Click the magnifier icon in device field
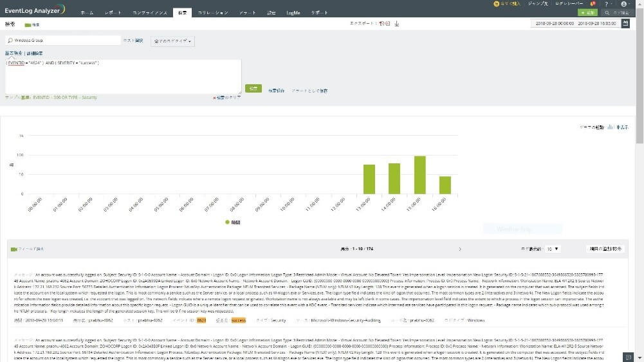The image size is (644, 362). [10, 41]
